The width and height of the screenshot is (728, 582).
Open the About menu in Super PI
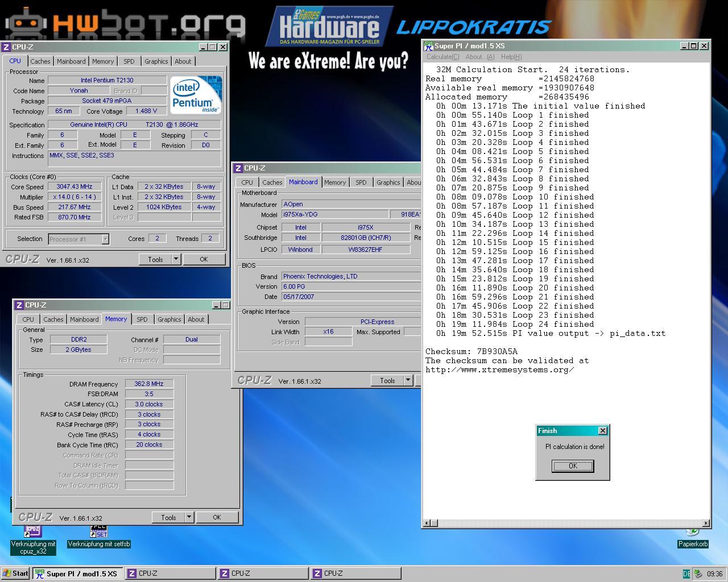click(480, 57)
